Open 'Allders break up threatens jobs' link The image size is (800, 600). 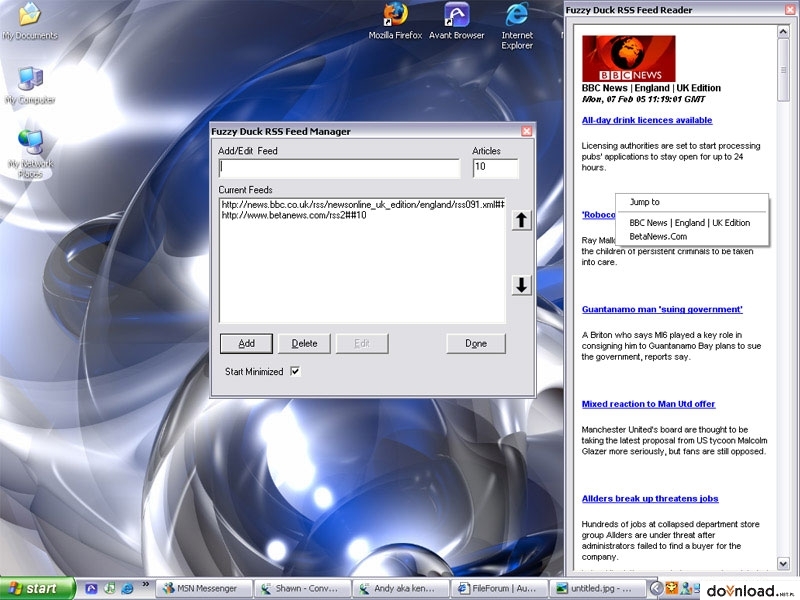pos(650,498)
